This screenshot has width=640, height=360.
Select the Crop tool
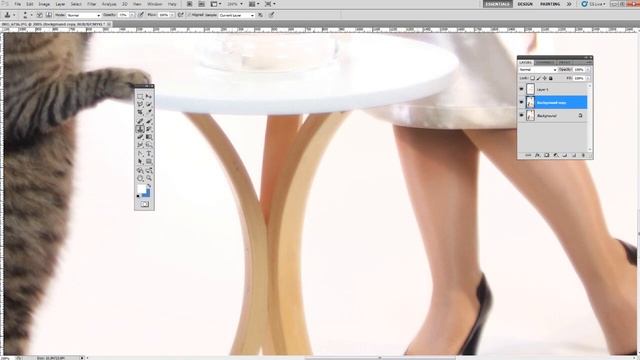[x=140, y=112]
